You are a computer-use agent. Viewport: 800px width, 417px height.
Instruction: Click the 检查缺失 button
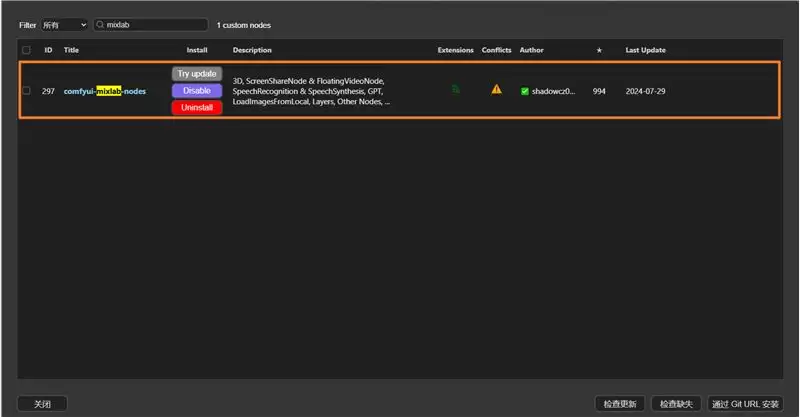[x=676, y=404]
